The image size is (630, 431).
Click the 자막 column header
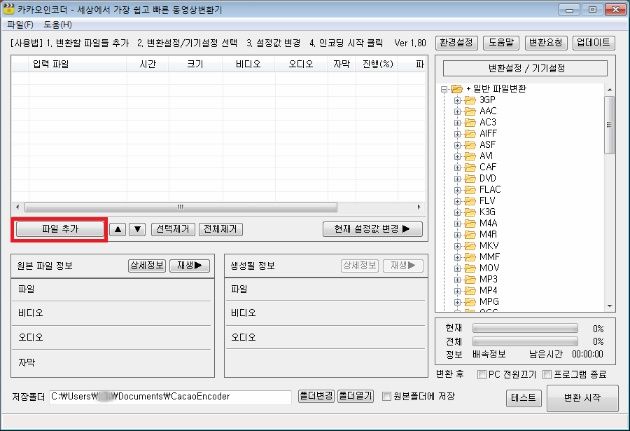pos(342,64)
